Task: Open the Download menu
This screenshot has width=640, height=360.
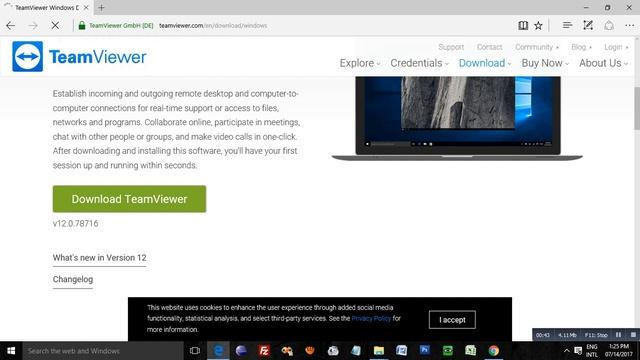Action: tap(485, 63)
